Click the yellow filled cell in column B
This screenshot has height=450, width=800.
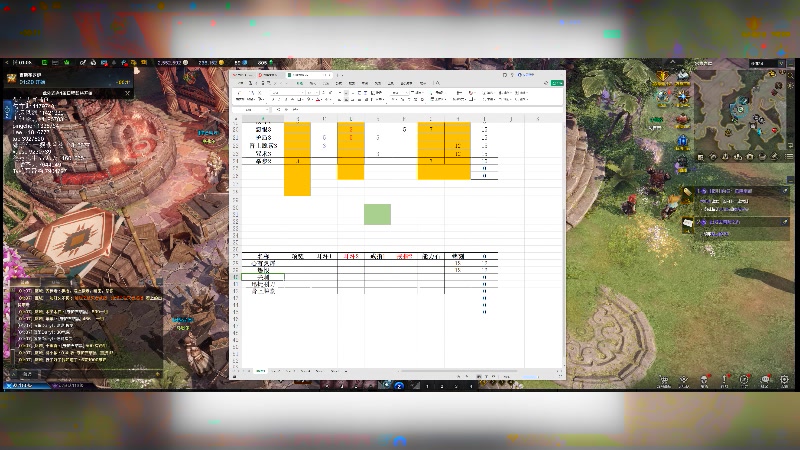tap(297, 158)
